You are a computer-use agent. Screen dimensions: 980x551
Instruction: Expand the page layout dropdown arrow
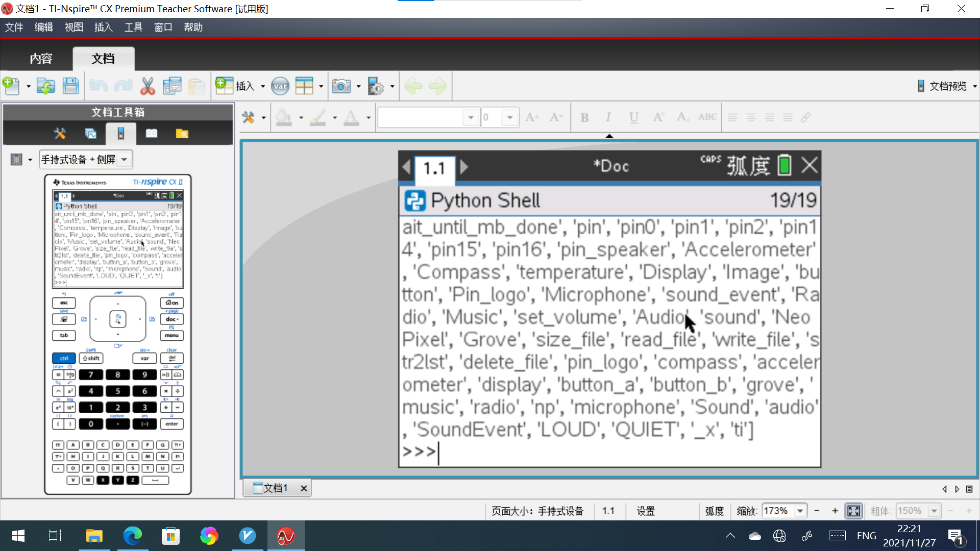tap(321, 86)
